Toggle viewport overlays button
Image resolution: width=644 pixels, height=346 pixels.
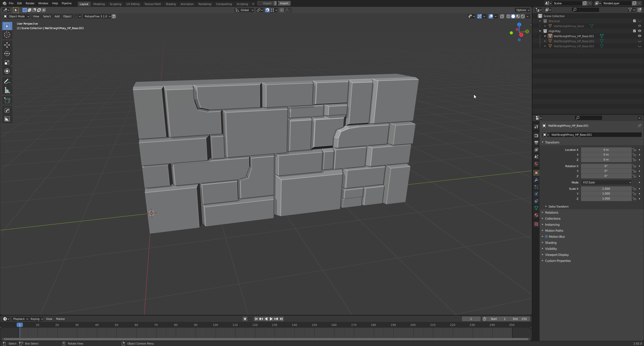tap(491, 16)
